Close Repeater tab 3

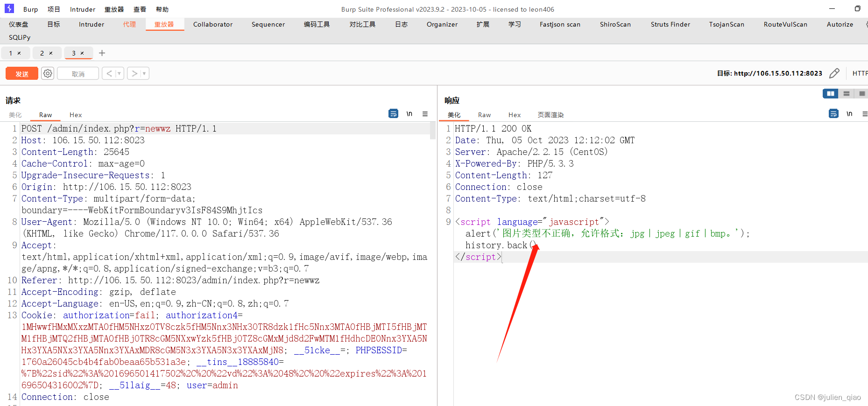tap(82, 53)
